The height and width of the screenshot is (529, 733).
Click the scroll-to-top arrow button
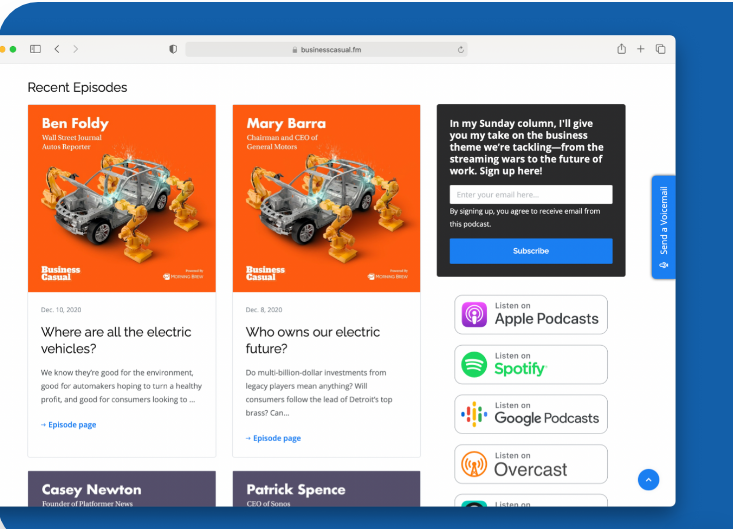[648, 480]
